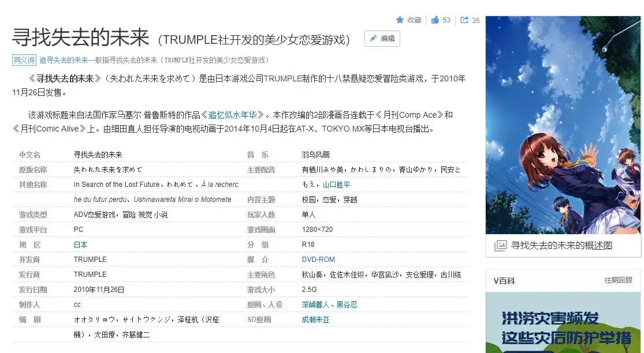The image size is (644, 353).
Task: Click the subtitle (TRUMPLE社开发的美少女恋爱游戏)
Action: coord(254,40)
